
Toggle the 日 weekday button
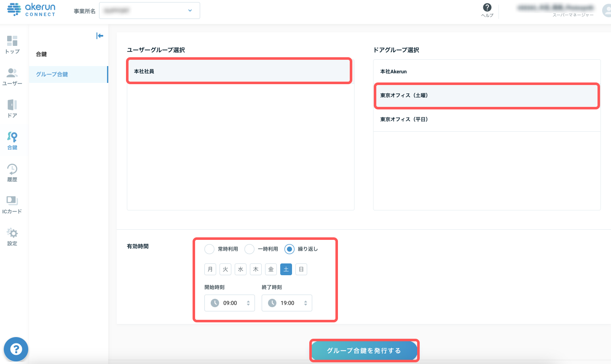[x=301, y=269]
